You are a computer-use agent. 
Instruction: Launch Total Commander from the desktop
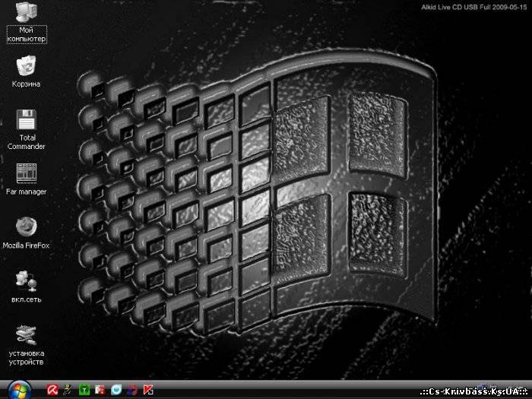pyautogui.click(x=26, y=119)
